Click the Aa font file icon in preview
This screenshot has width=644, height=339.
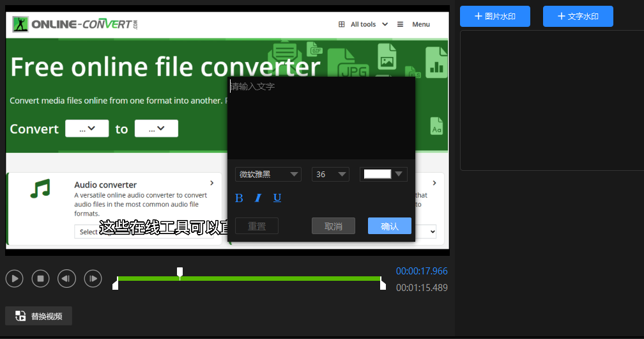pos(436,126)
